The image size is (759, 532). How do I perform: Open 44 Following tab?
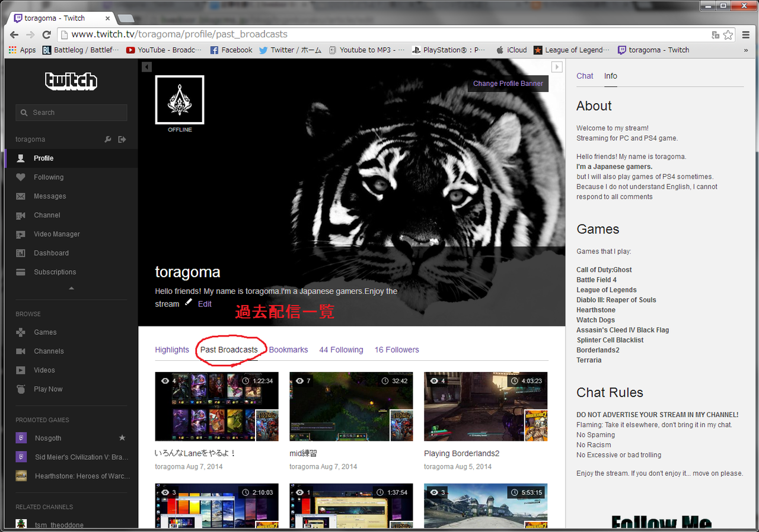pos(341,350)
